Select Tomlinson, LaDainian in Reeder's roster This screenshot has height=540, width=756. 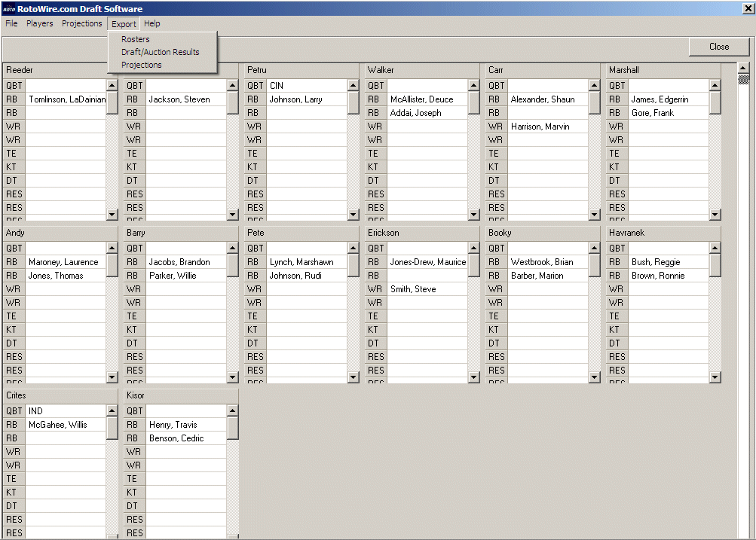(66, 99)
